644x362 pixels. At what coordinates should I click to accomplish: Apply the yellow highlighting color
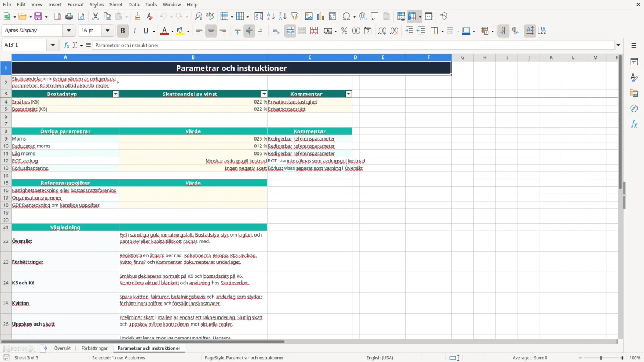pyautogui.click(x=180, y=31)
